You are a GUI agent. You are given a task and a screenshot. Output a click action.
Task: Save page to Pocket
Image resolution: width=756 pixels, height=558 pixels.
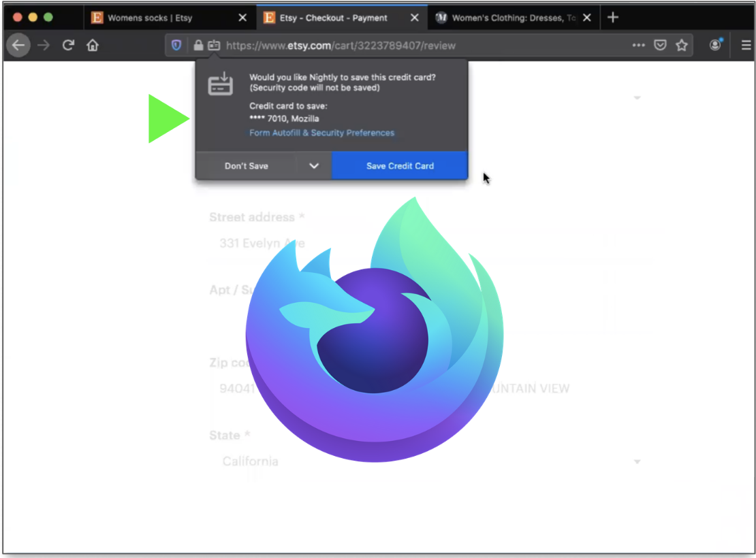point(659,46)
